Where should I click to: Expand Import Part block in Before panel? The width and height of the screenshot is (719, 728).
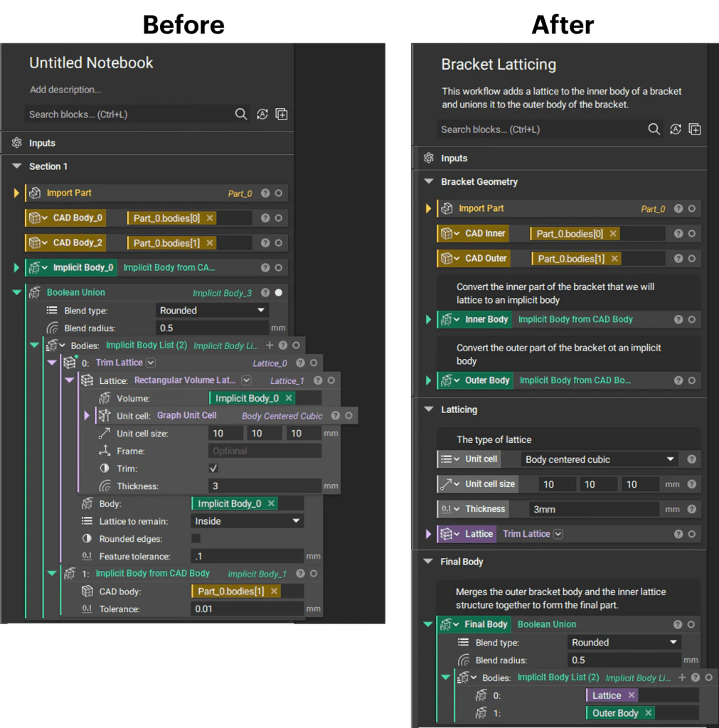(x=16, y=193)
